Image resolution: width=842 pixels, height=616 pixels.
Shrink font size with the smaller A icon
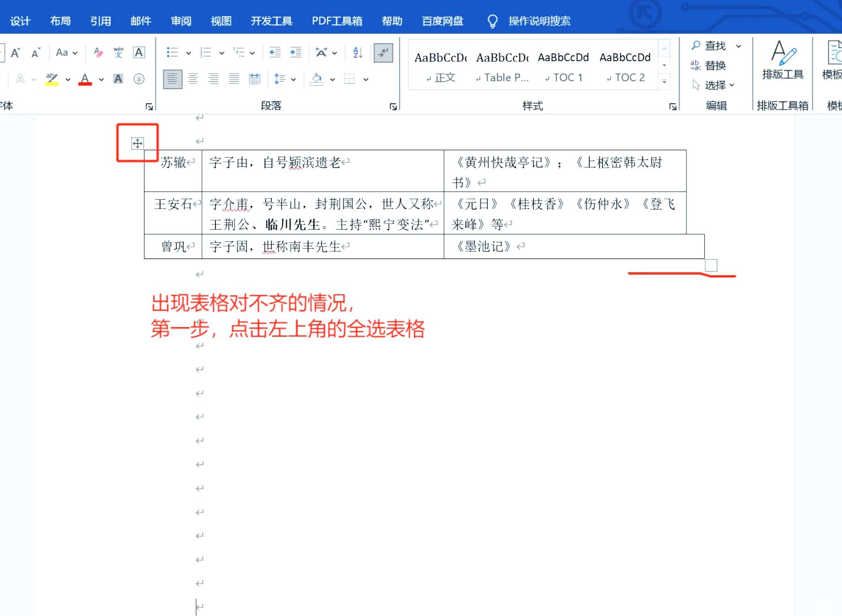tap(36, 52)
